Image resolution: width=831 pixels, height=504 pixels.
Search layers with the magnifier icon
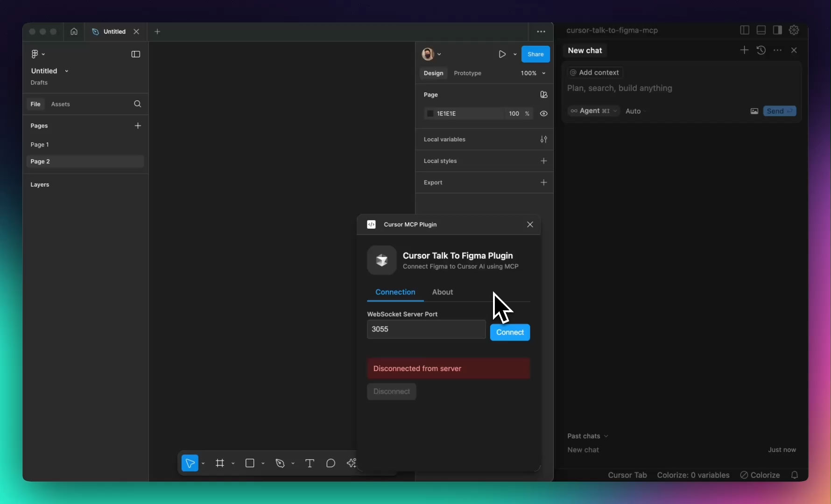pos(137,104)
